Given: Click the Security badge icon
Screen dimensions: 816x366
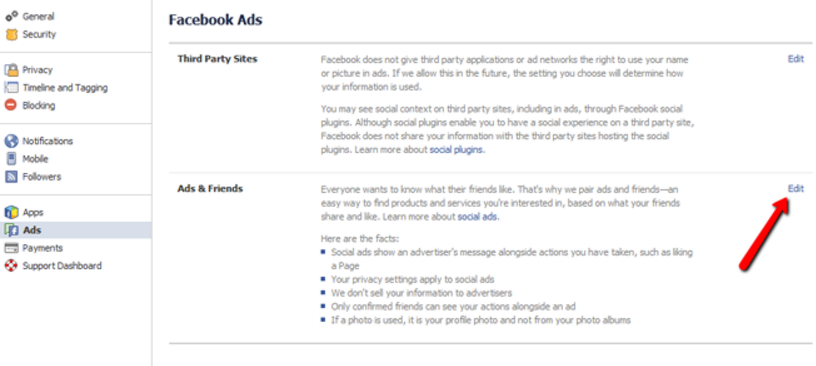Looking at the screenshot, I should [11, 34].
